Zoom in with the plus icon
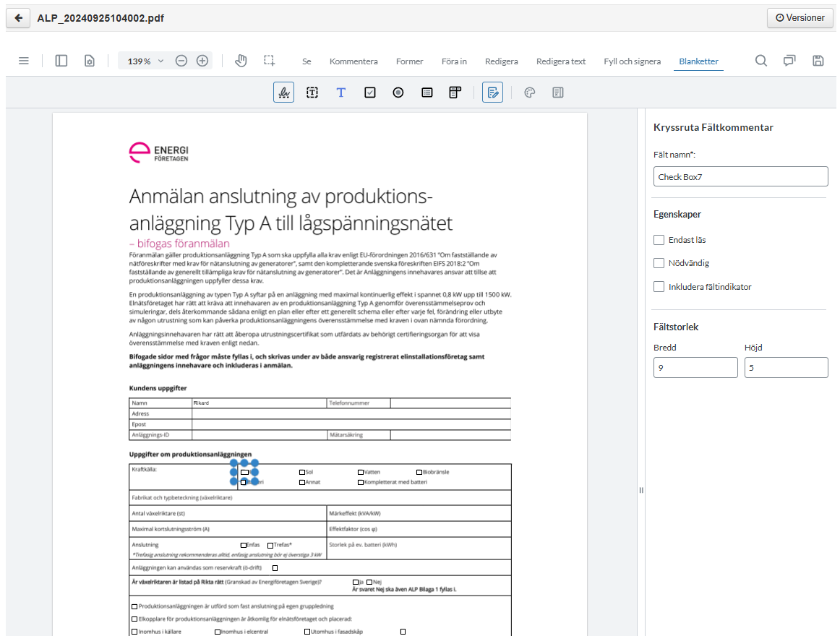The height and width of the screenshot is (636, 840). (x=202, y=61)
